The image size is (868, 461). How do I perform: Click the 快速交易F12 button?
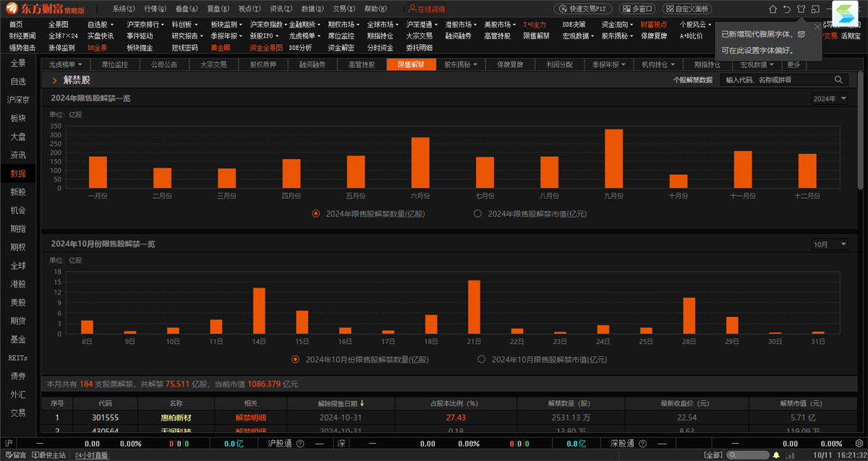pos(584,9)
